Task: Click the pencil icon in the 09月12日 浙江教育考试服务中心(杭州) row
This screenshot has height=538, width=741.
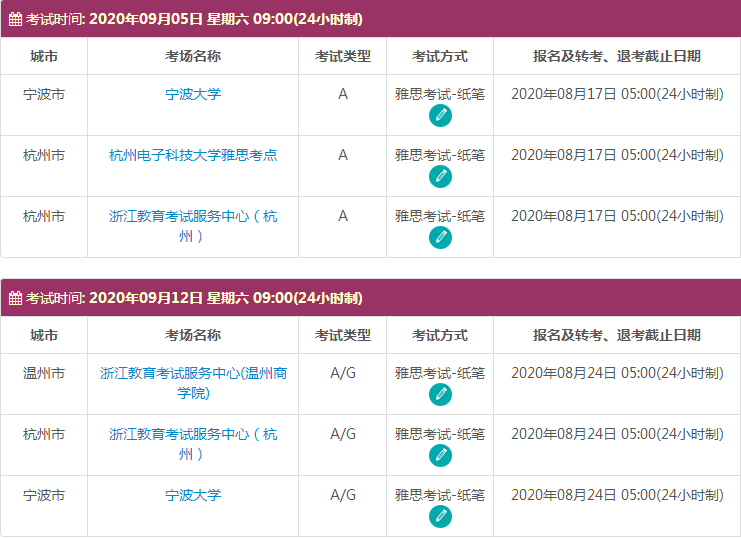Action: [x=440, y=456]
